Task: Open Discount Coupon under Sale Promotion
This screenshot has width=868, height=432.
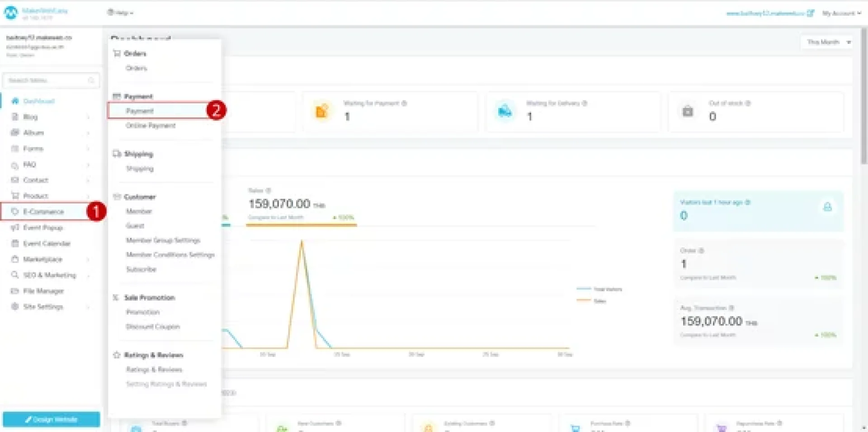Action: [x=153, y=326]
